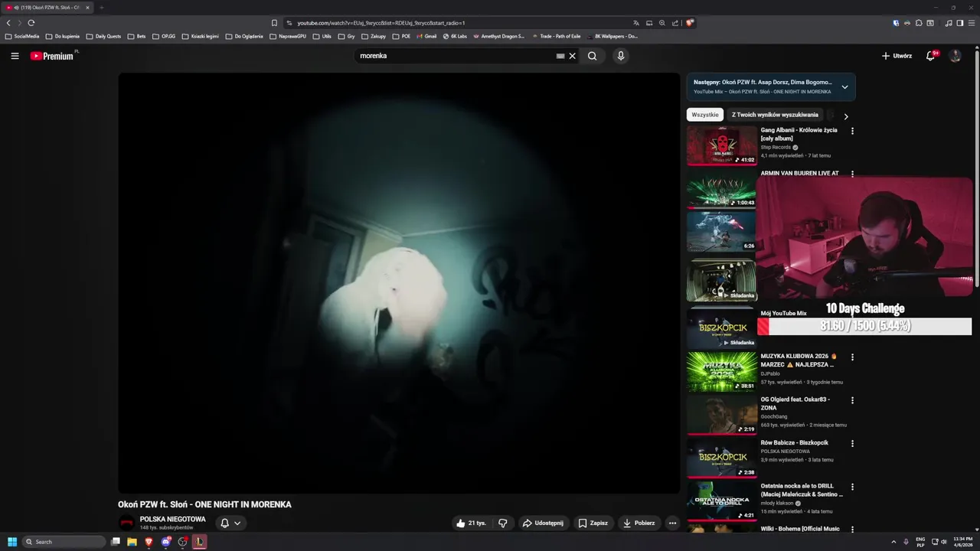Click the magnifier search button
The width and height of the screenshot is (980, 551).
592,56
